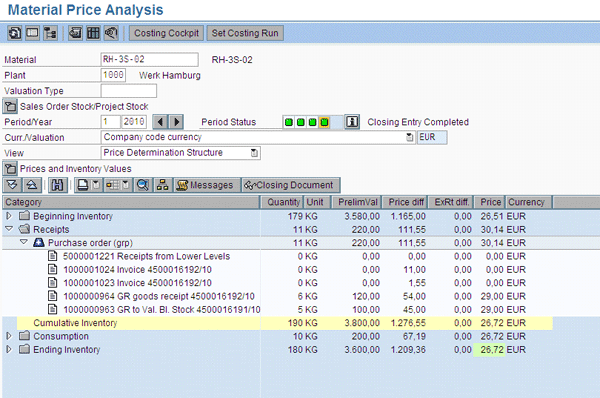
Task: Click the Ending Inventory folder icon
Action: pos(24,349)
